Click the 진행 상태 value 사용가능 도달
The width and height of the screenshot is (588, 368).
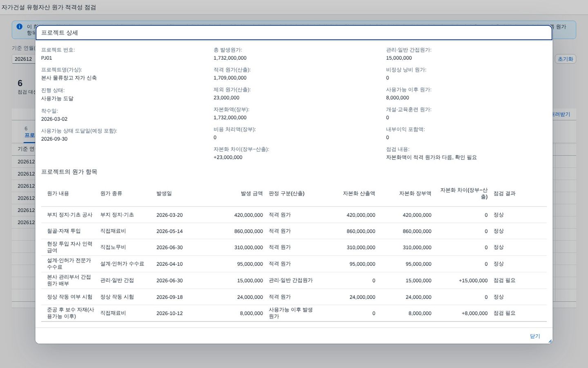58,99
